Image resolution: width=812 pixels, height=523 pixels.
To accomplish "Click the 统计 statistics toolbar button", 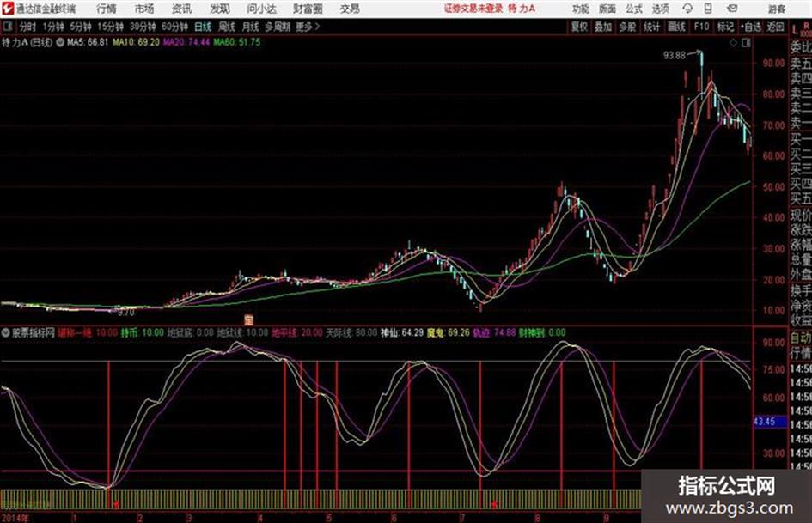I will 651,27.
